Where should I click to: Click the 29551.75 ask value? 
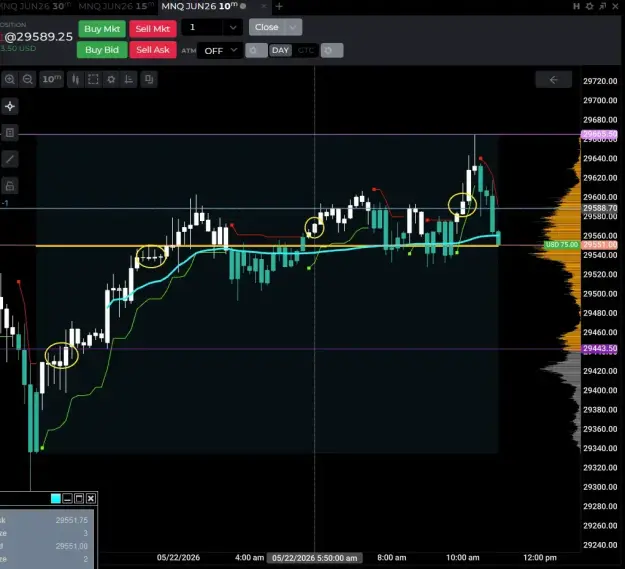[72, 520]
